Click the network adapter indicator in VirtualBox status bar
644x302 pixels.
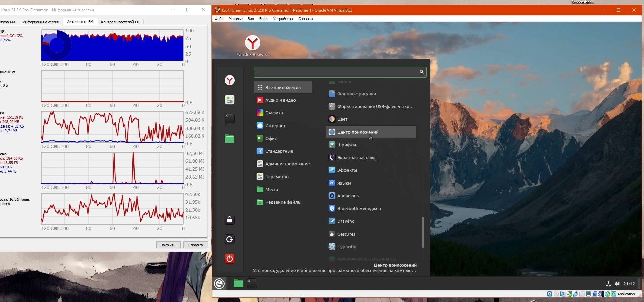point(569,294)
